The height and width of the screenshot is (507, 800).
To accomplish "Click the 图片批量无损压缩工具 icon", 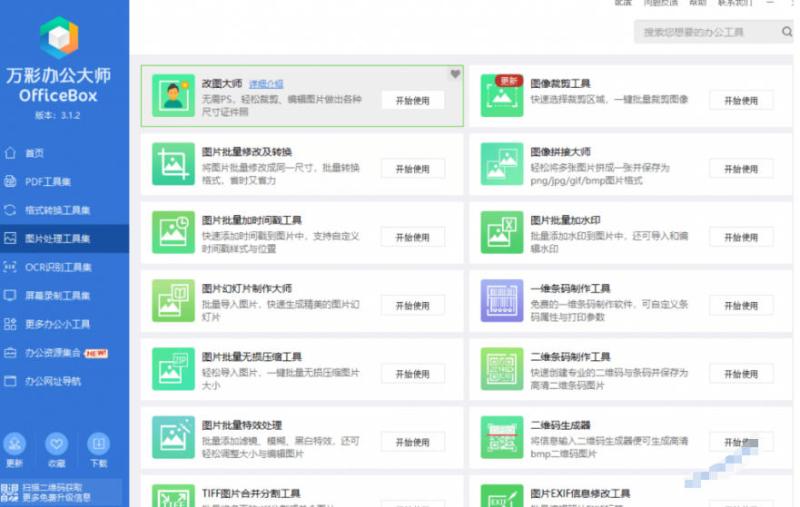I will click(173, 369).
